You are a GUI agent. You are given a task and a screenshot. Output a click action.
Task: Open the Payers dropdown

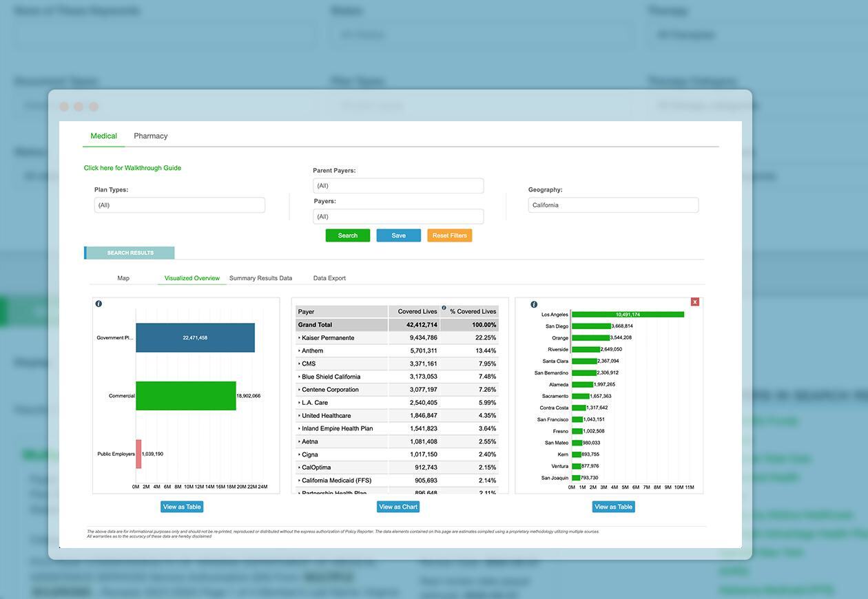398,216
